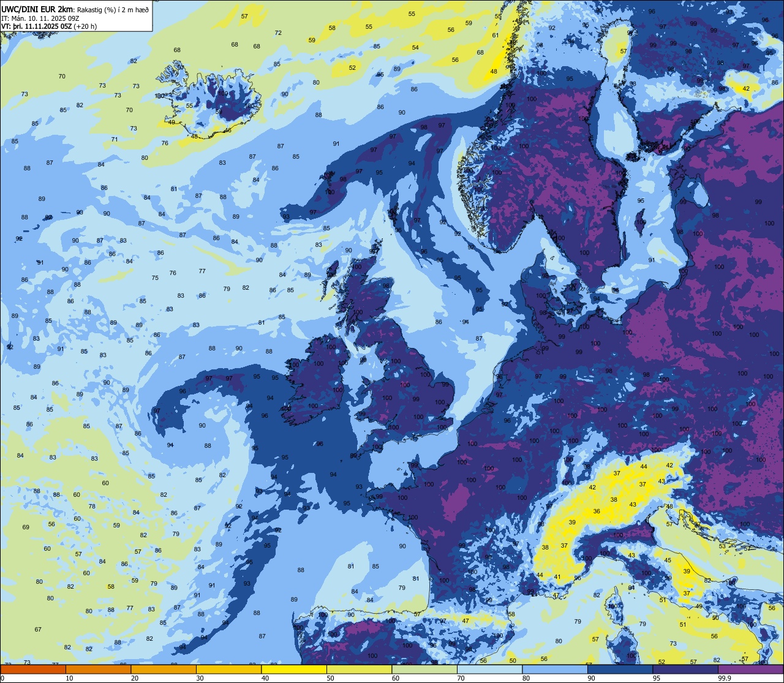Viewport: 784px width, 683px height.
Task: Click the '54' value in the Norwegian Sea
Action: click(415, 47)
